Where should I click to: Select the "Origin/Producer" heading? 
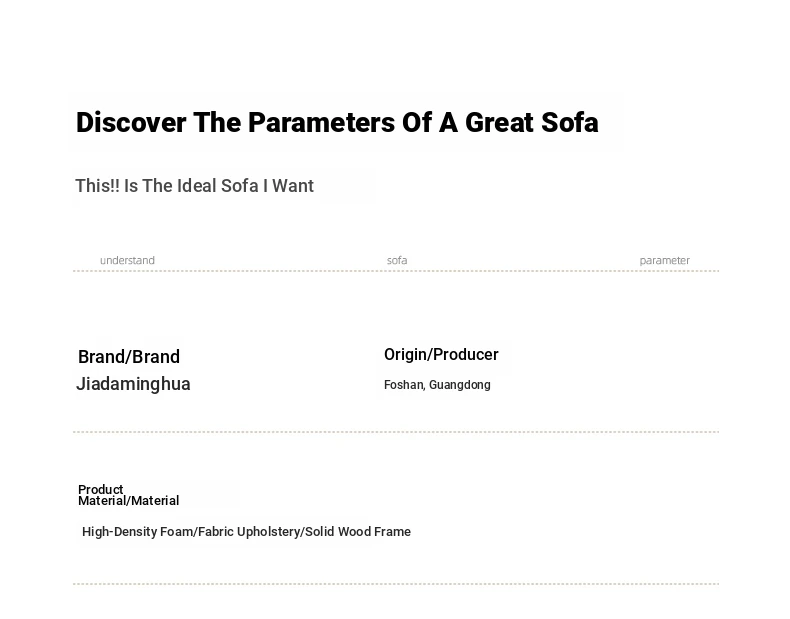pyautogui.click(x=441, y=355)
